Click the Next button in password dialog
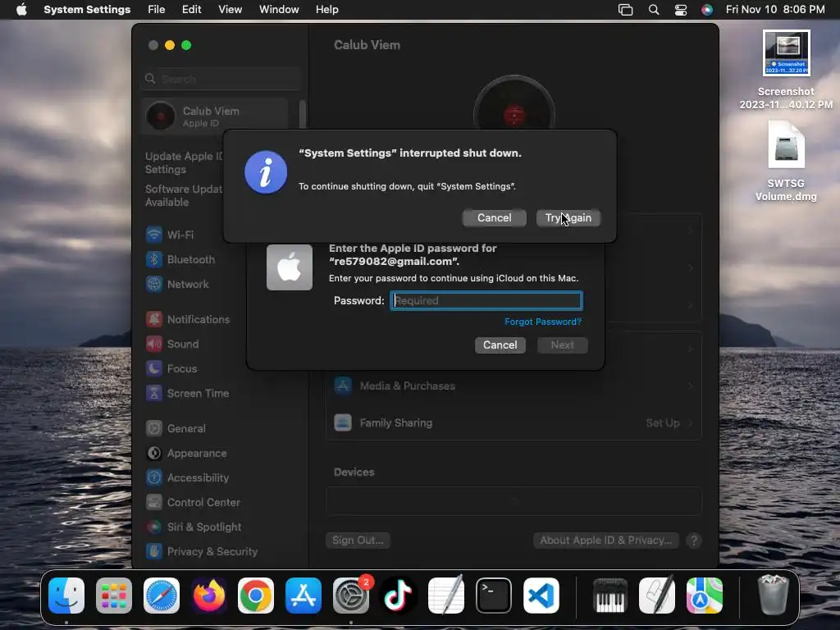 pos(562,345)
